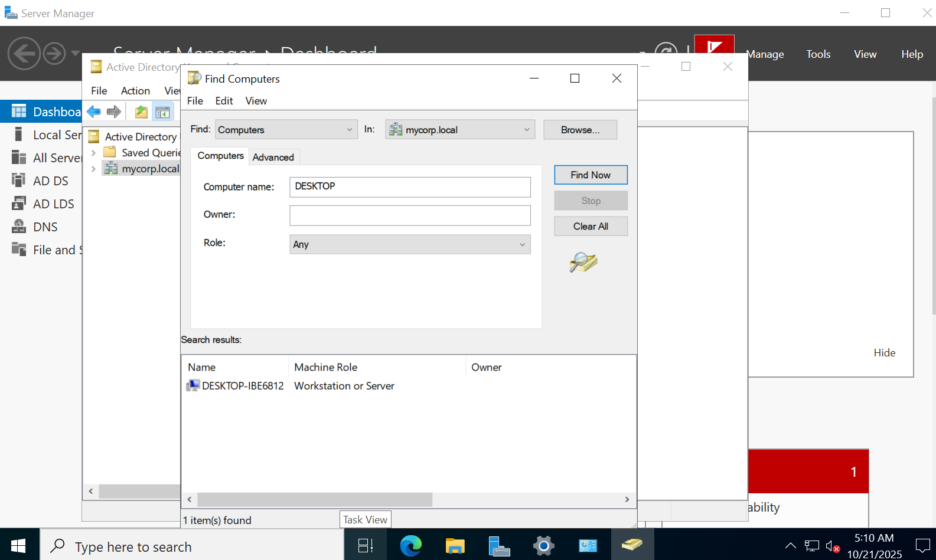Expand the Saved Queries tree node
The height and width of the screenshot is (560, 936).
coord(93,153)
